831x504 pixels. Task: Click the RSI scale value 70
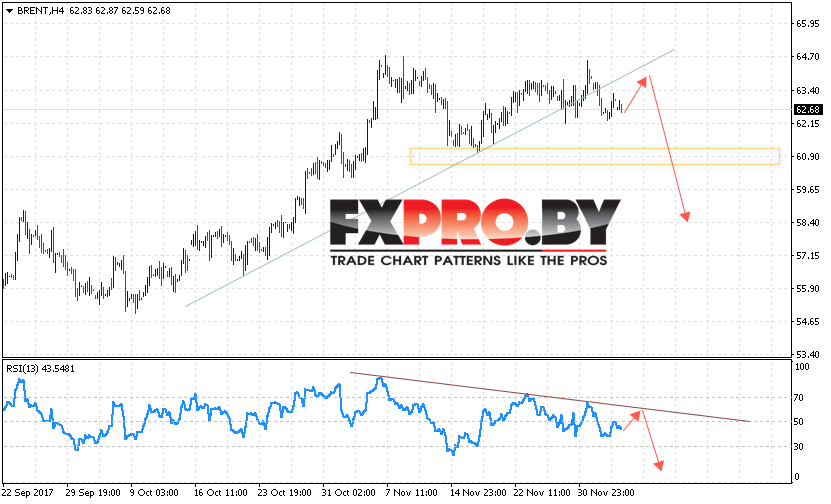pos(800,397)
